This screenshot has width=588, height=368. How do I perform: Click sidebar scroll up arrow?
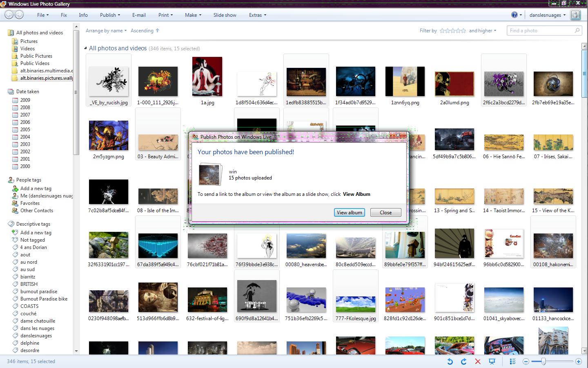[x=76, y=27]
